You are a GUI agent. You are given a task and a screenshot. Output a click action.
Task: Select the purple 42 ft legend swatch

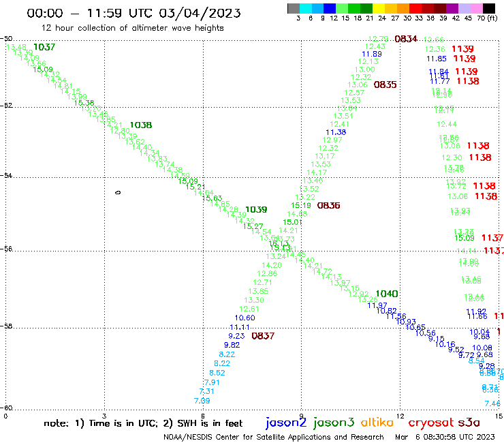[452, 8]
